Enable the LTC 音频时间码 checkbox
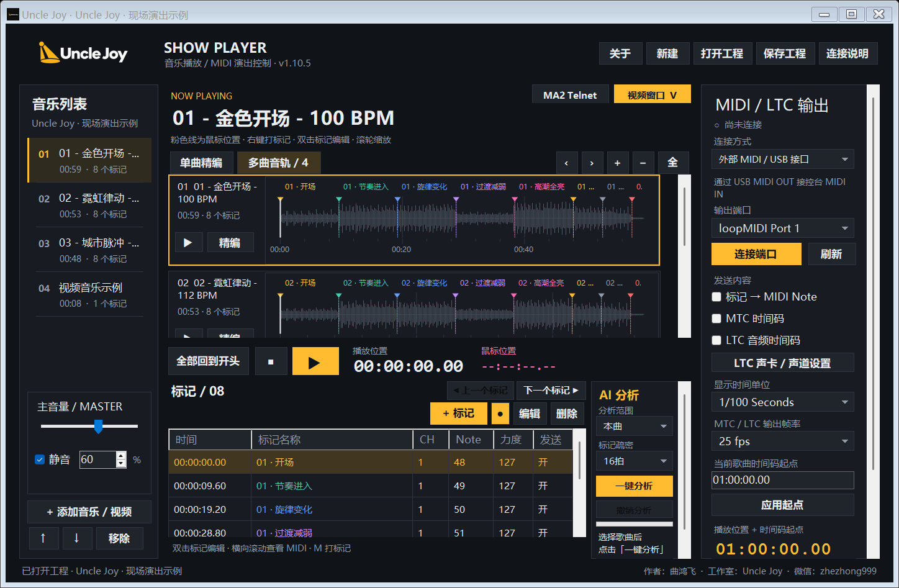Image resolution: width=899 pixels, height=588 pixels. pos(716,340)
